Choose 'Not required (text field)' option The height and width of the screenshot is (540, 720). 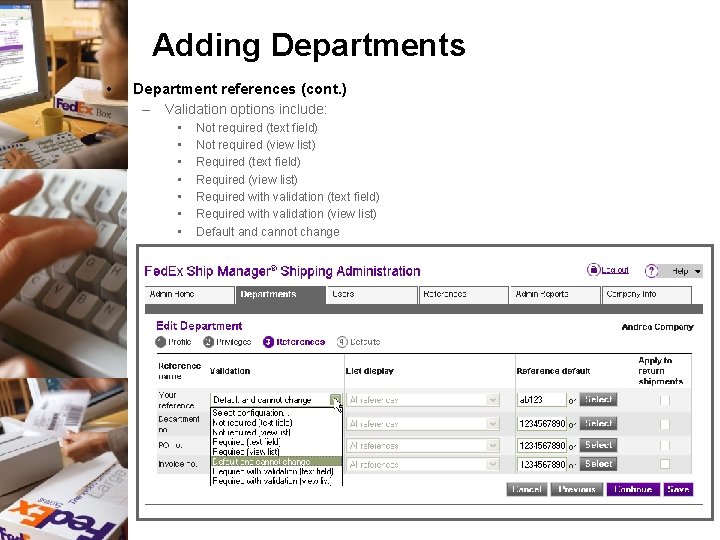(276, 422)
